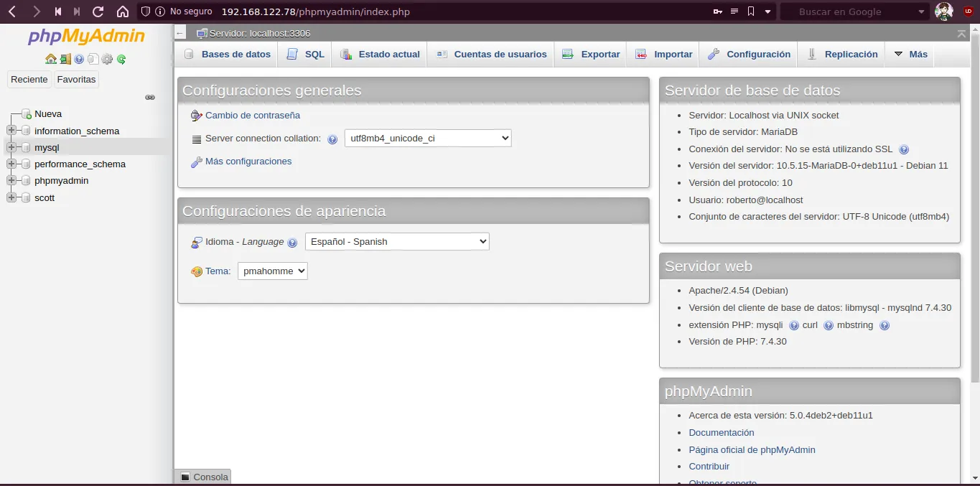The width and height of the screenshot is (980, 486).
Task: Click Nueva to create a database
Action: click(48, 113)
